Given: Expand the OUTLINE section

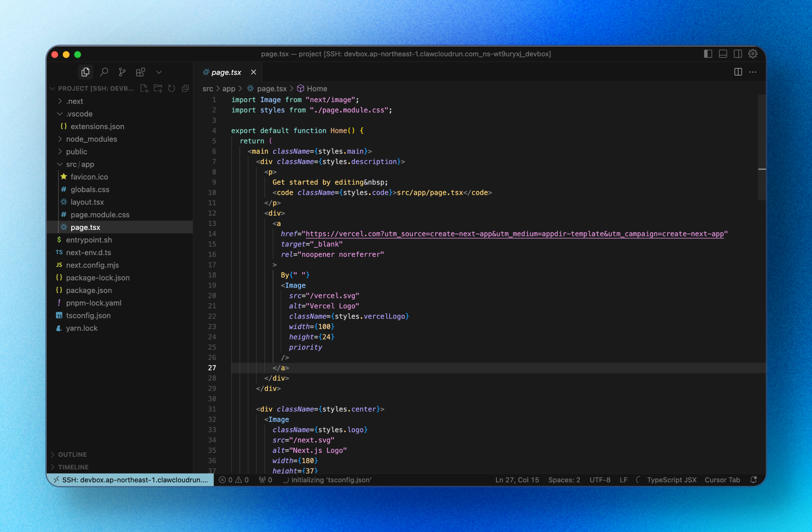Looking at the screenshot, I should click(72, 454).
